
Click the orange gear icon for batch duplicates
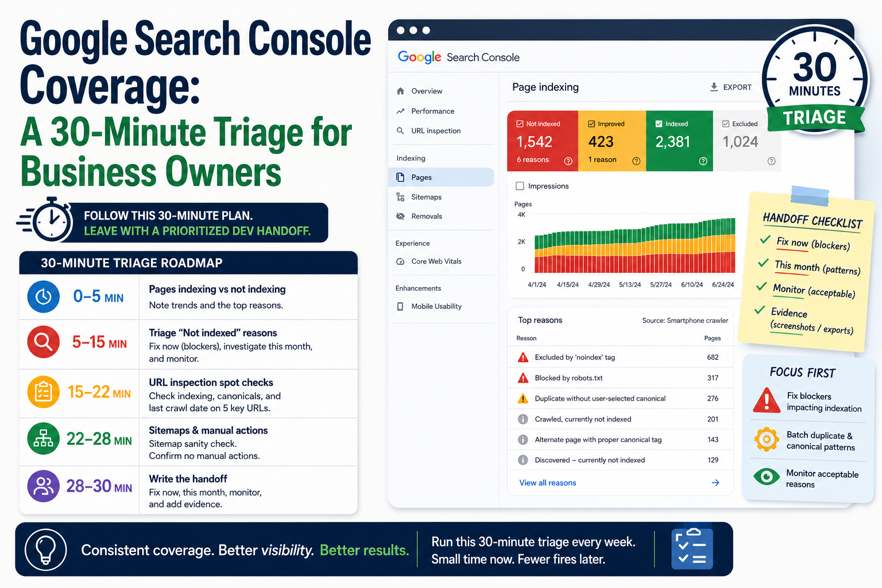point(767,440)
